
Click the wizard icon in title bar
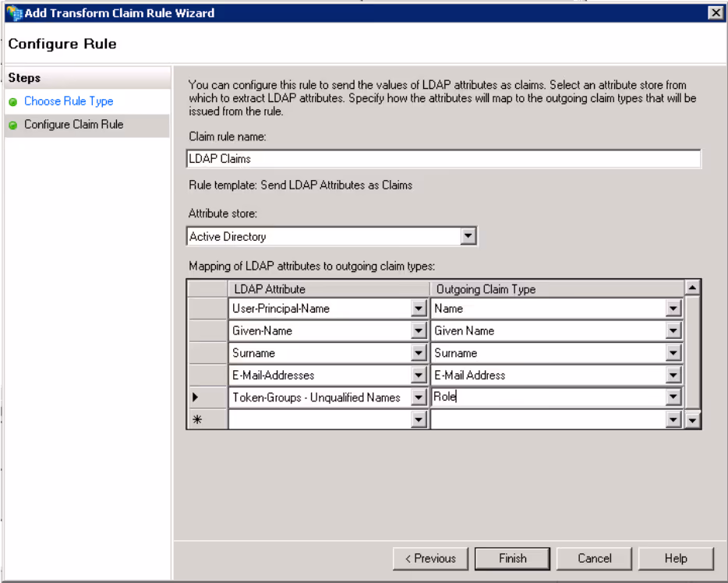point(13,13)
